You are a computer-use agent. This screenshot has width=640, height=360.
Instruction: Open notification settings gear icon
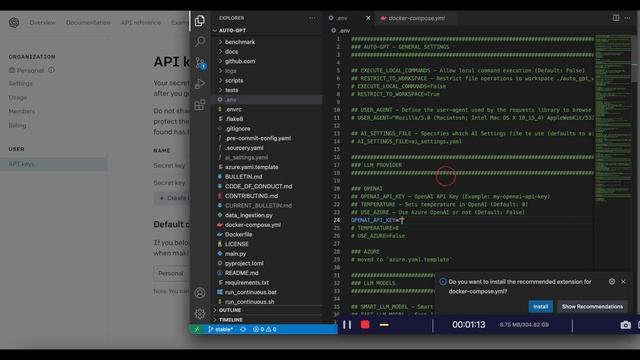coord(611,282)
